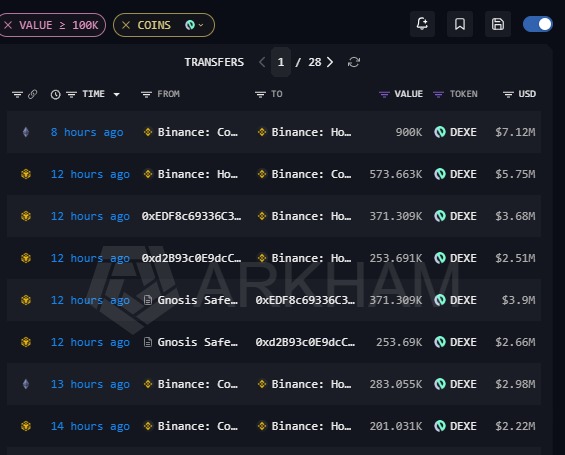Expand the COINS token dropdown
Image resolution: width=565 pixels, height=455 pixels.
(194, 25)
